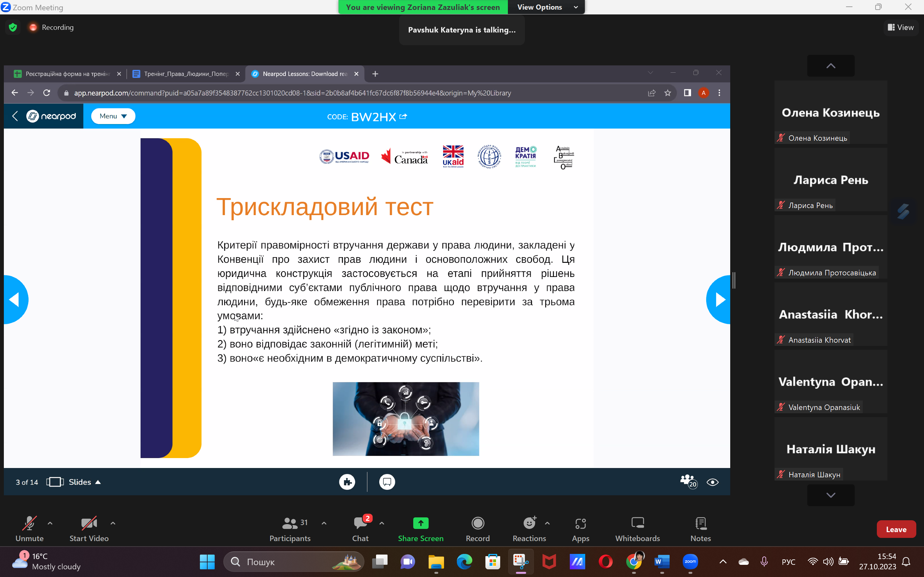Open the Reactions emoji icon
This screenshot has width=924, height=577.
point(529,523)
